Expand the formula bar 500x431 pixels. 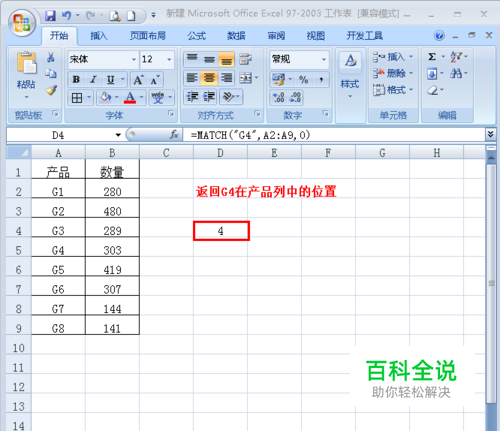point(490,134)
